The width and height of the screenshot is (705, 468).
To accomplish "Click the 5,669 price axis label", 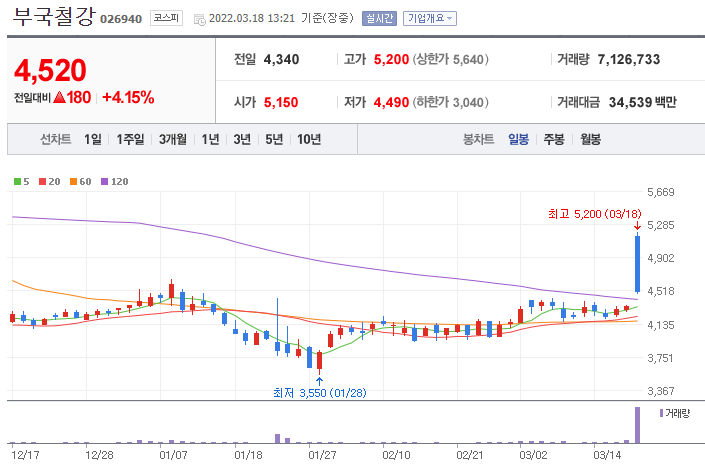I will pyautogui.click(x=661, y=192).
